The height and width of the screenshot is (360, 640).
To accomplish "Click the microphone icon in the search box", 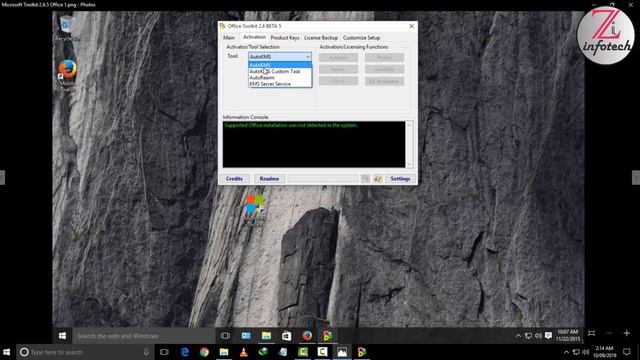I will point(146,352).
